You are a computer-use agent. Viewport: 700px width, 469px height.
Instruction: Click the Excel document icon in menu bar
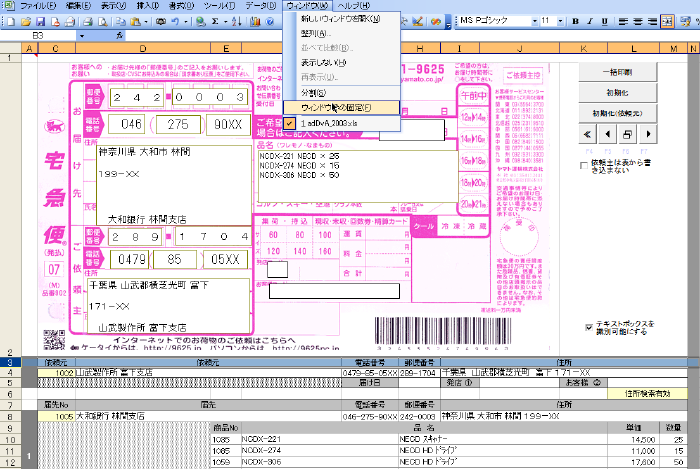click(8, 5)
